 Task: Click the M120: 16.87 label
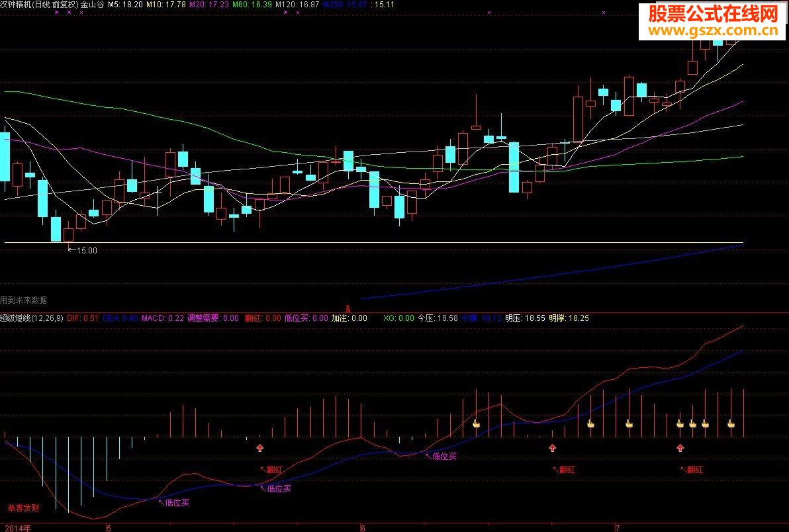[297, 5]
